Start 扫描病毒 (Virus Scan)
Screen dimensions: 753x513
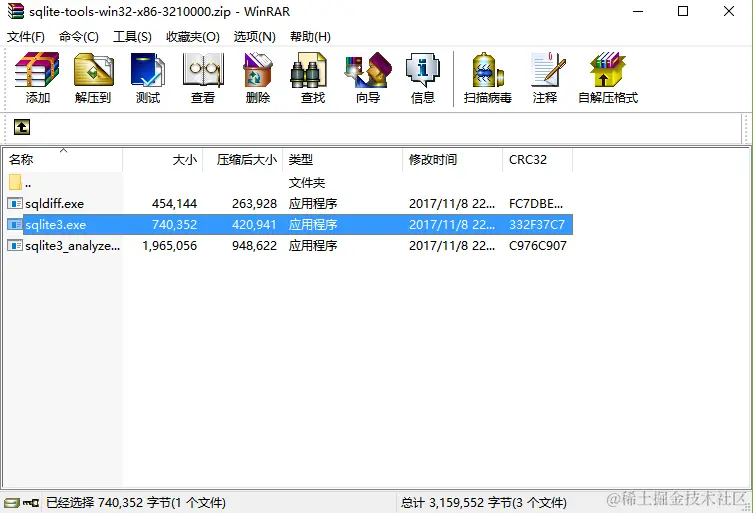tap(487, 71)
